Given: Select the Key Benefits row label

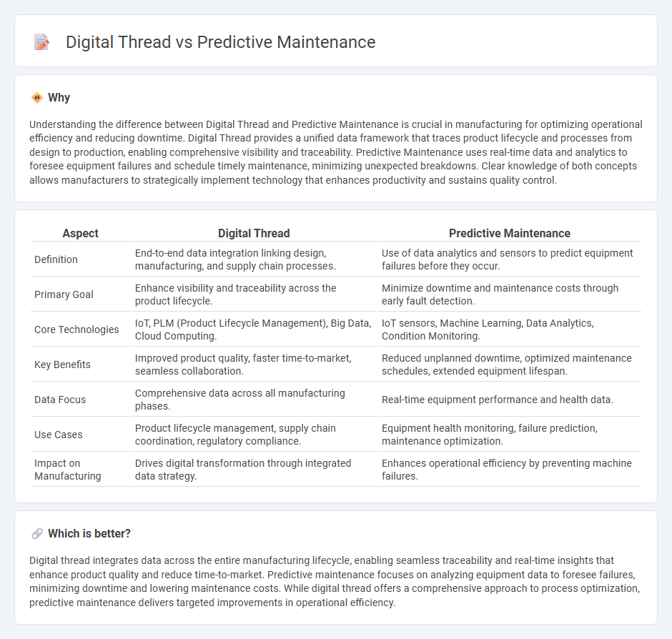Looking at the screenshot, I should 63,365.
